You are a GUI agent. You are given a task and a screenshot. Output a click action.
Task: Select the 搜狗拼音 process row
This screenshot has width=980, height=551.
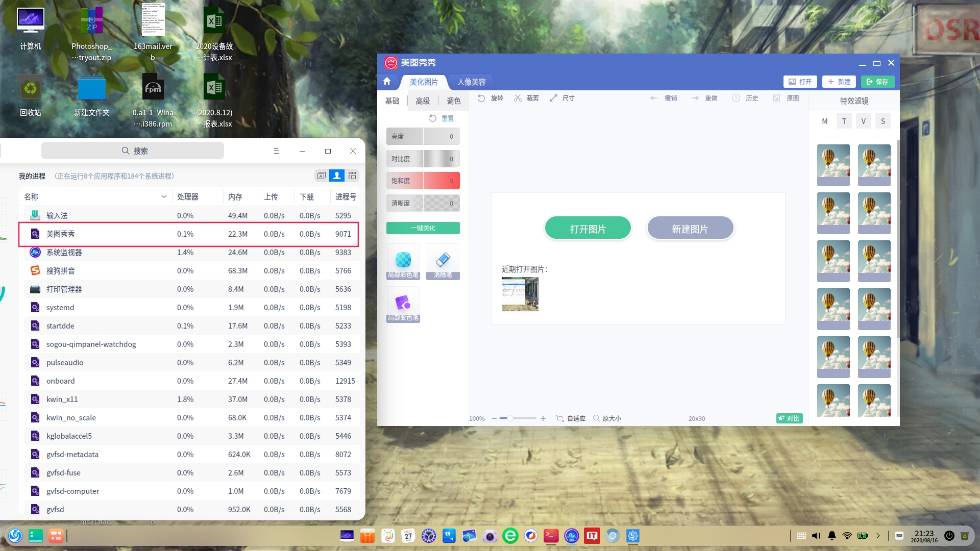click(x=192, y=271)
